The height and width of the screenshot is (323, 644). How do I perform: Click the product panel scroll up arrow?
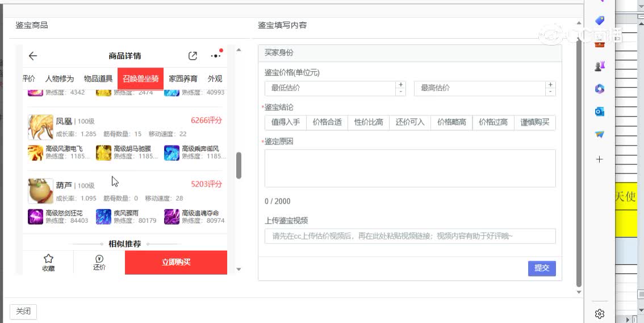[239, 50]
